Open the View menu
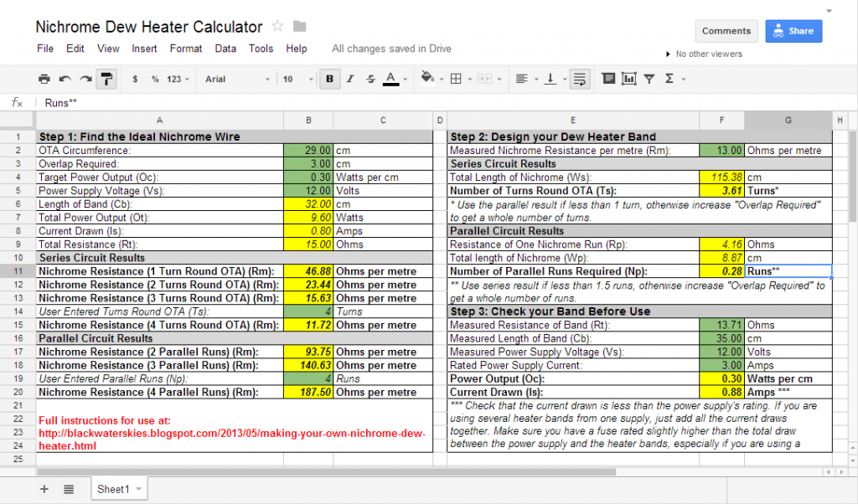The width and height of the screenshot is (858, 504). pos(108,49)
